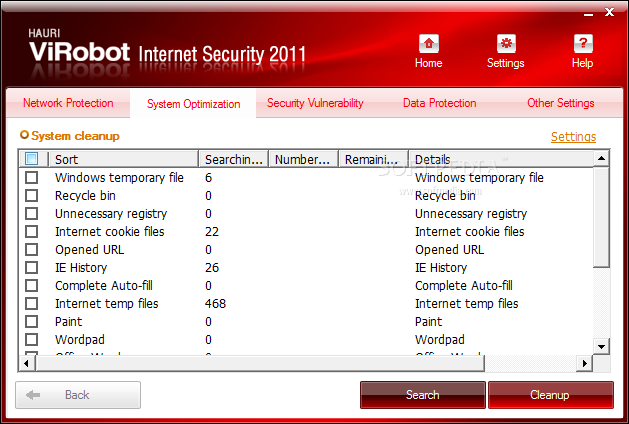This screenshot has height=424, width=629.
Task: Click the horizontal scrollbar left arrow
Action: (26, 363)
